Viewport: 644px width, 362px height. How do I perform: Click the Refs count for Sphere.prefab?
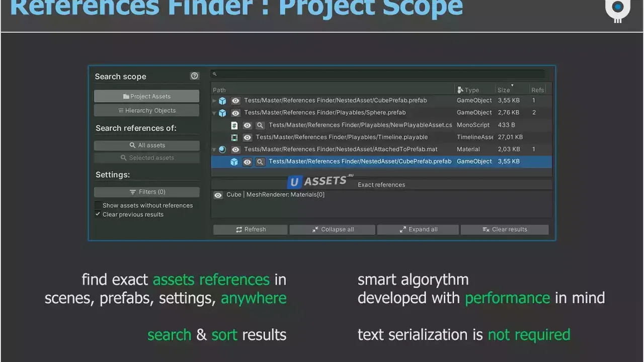coord(534,113)
